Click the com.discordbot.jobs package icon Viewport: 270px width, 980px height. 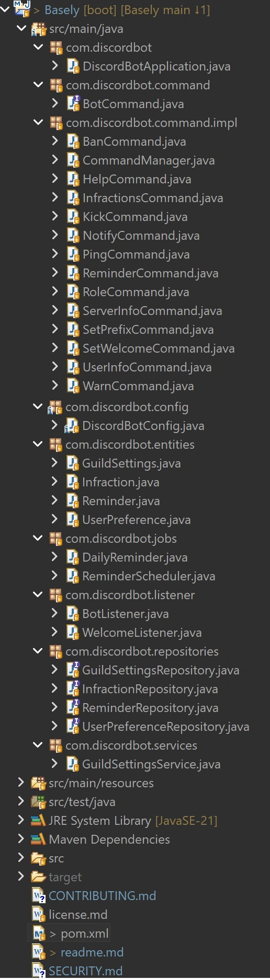(x=55, y=539)
